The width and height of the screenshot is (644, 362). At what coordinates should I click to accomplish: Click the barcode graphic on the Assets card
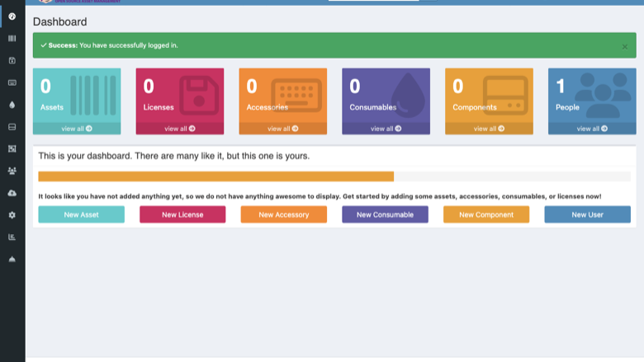point(93,95)
